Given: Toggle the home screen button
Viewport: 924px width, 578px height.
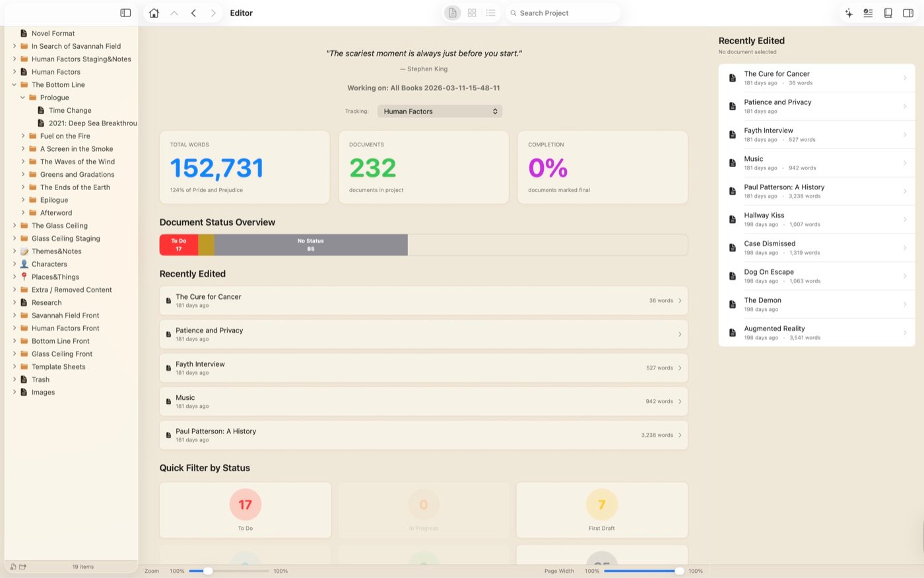Looking at the screenshot, I should click(153, 13).
